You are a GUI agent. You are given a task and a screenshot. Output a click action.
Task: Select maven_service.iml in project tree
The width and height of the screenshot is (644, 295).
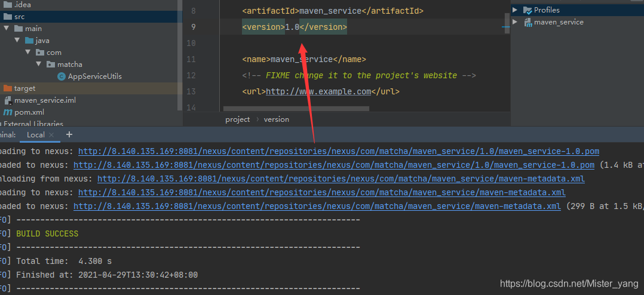[x=45, y=100]
